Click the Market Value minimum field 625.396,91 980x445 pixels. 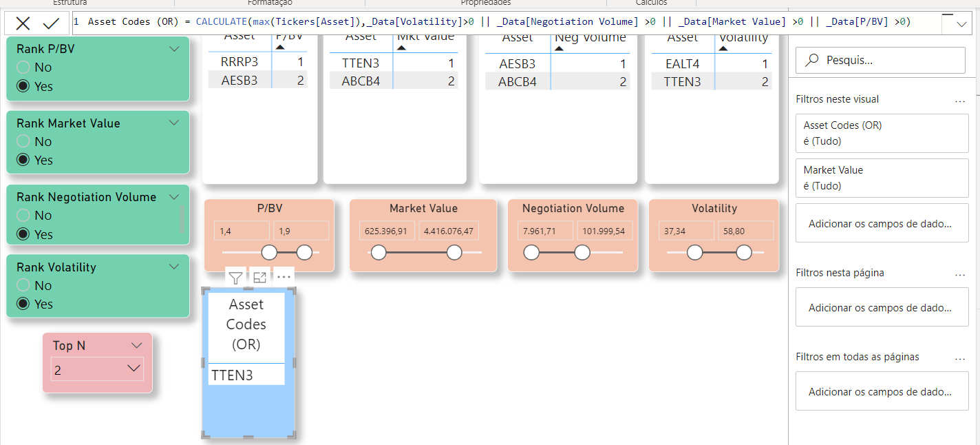(x=387, y=231)
